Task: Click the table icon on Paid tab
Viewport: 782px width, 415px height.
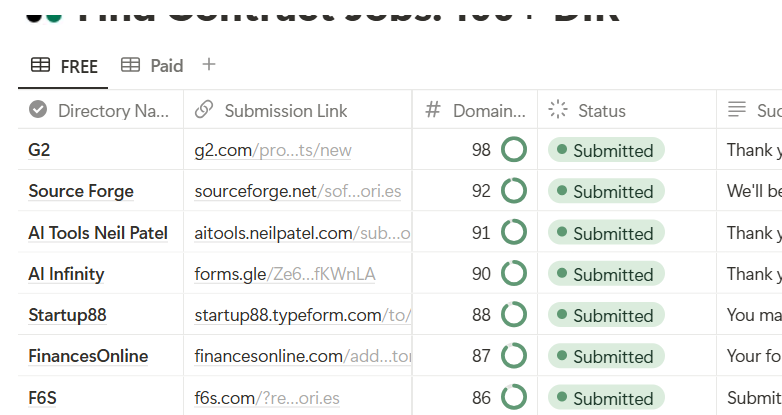Action: click(130, 65)
